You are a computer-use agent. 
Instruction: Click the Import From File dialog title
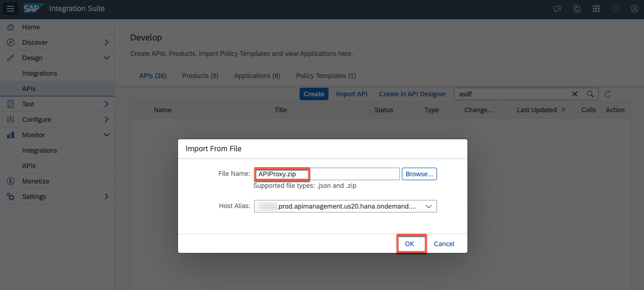pyautogui.click(x=214, y=149)
